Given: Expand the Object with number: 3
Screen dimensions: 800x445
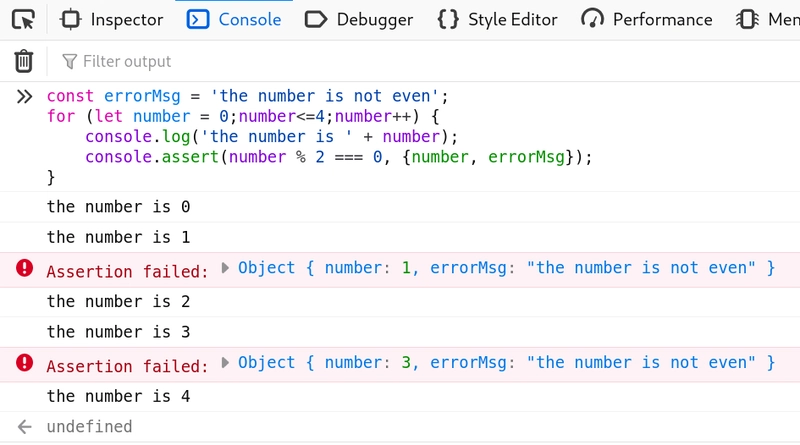Looking at the screenshot, I should coord(224,363).
